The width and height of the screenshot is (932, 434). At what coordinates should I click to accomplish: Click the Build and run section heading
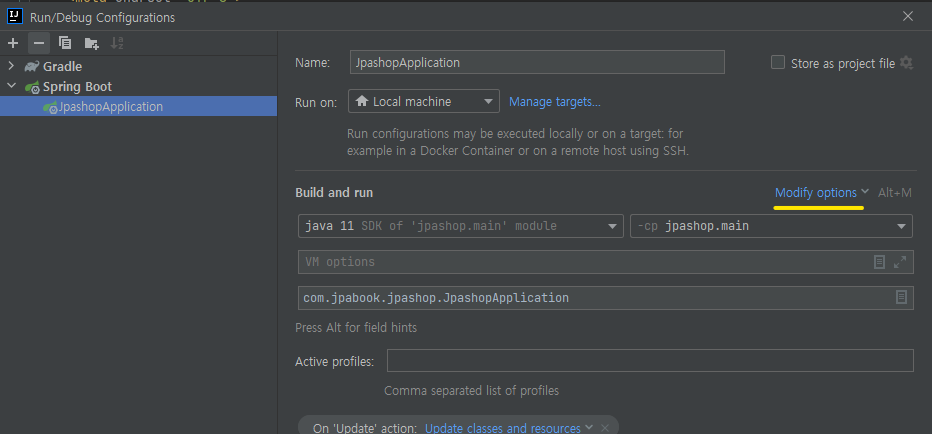point(334,193)
